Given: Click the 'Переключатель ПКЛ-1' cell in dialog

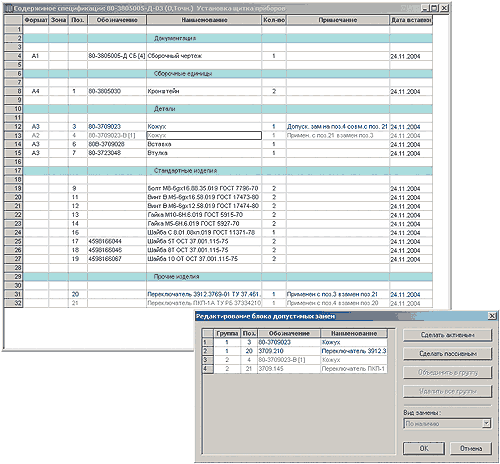Looking at the screenshot, I should tap(354, 369).
